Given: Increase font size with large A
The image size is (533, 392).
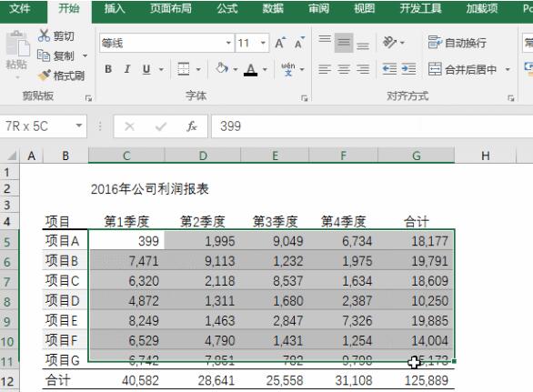Looking at the screenshot, I should (x=280, y=43).
